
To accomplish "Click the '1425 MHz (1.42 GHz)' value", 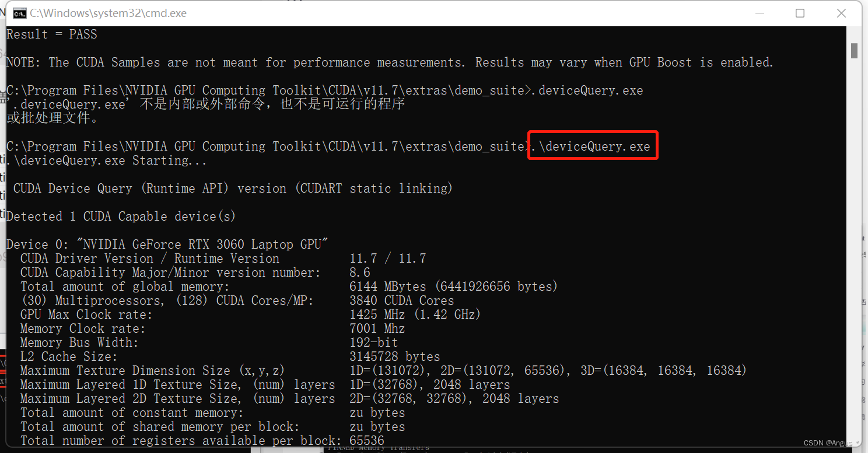I will point(415,315).
